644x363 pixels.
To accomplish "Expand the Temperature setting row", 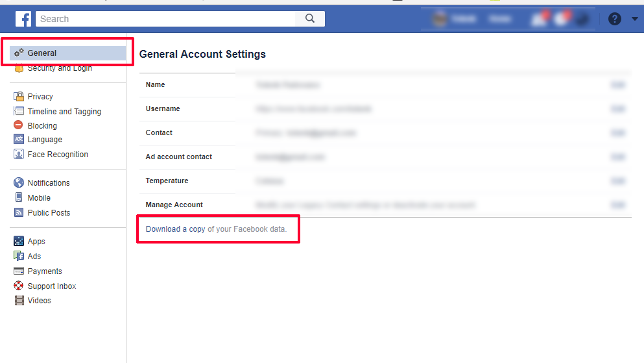I will (x=385, y=181).
